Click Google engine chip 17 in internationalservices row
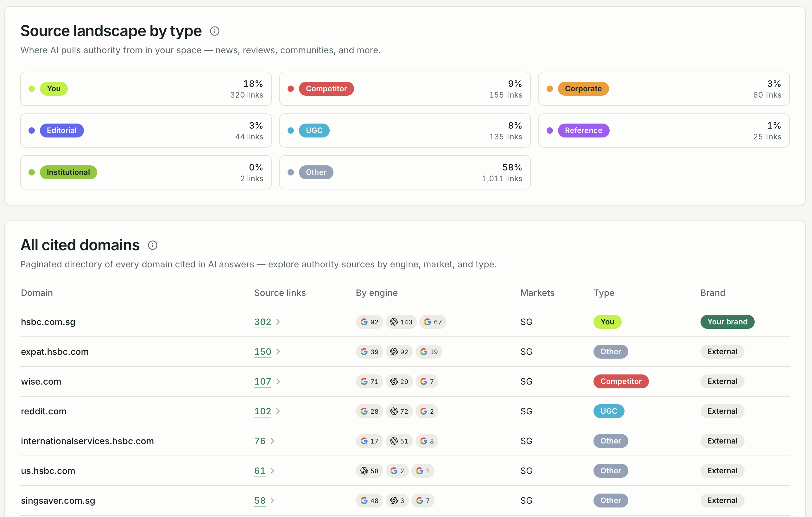Viewport: 812px width, 517px height. click(369, 441)
